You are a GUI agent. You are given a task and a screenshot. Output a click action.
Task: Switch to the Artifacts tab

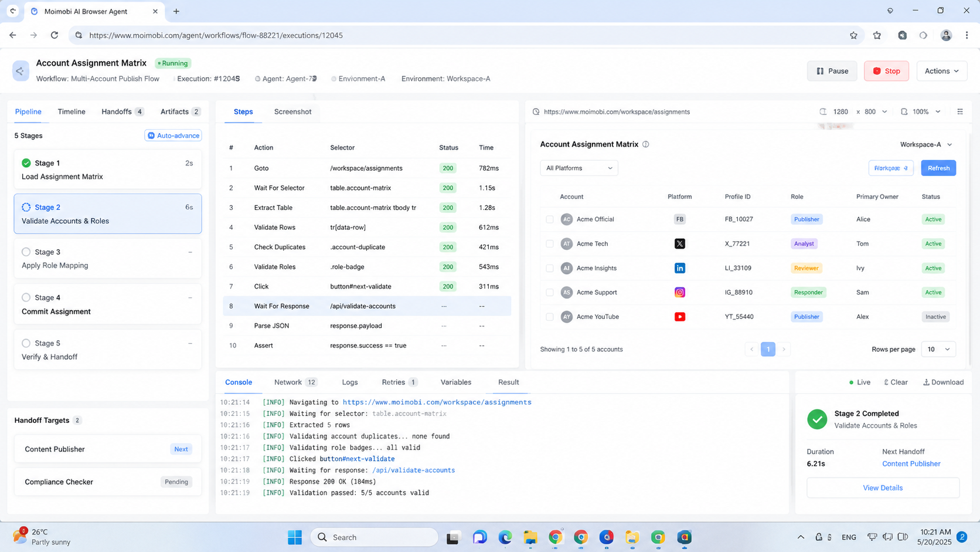(180, 111)
